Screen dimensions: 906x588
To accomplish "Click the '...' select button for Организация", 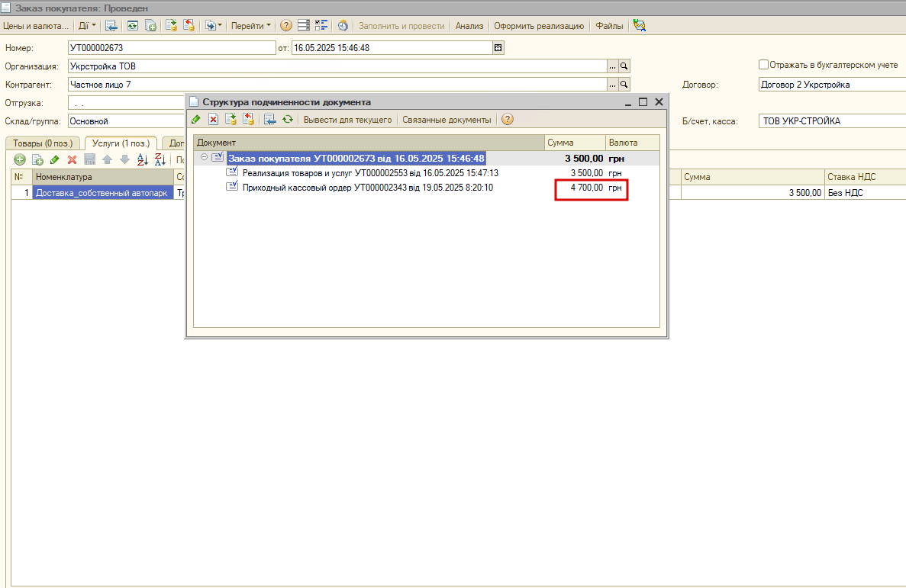I will (612, 66).
